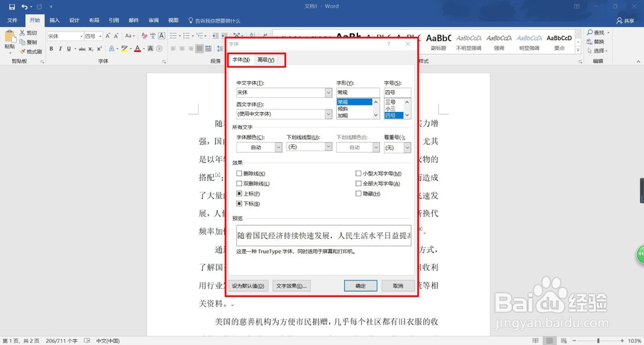Click the 文字效果(E)... button
Viewport: 644px width, 345px height.
point(292,286)
